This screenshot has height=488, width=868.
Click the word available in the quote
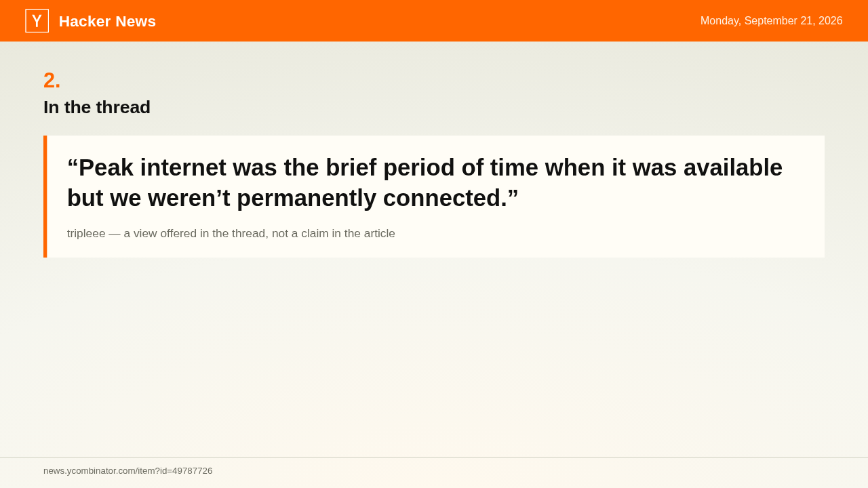tap(733, 167)
